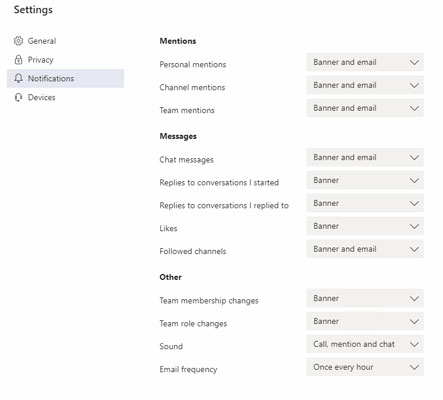The width and height of the screenshot is (443, 400).
Task: Change the Chat messages notification setting
Action: [365, 157]
